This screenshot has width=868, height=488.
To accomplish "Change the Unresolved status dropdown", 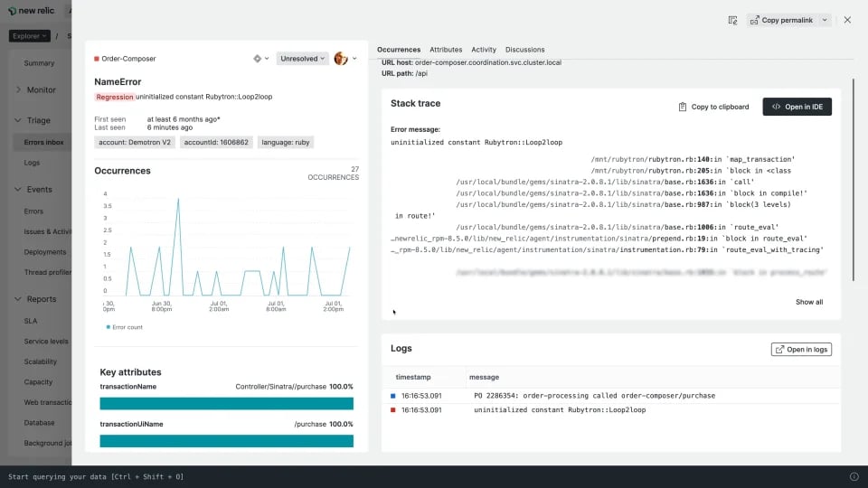I will click(302, 59).
